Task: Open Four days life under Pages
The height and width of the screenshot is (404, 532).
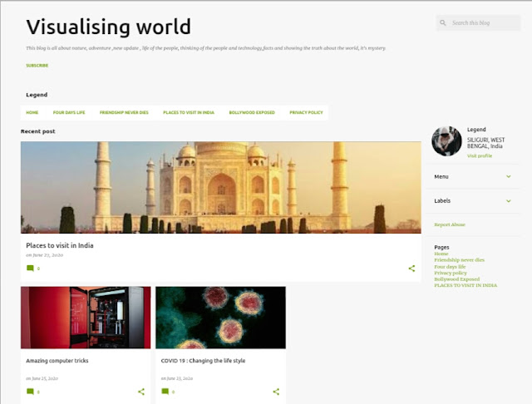Action: pyautogui.click(x=450, y=267)
